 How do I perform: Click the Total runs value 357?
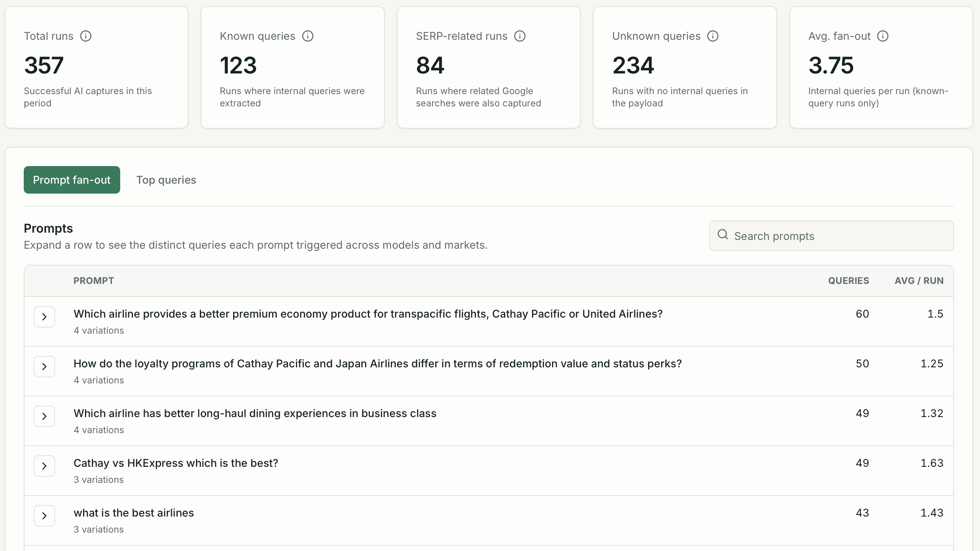click(x=44, y=65)
